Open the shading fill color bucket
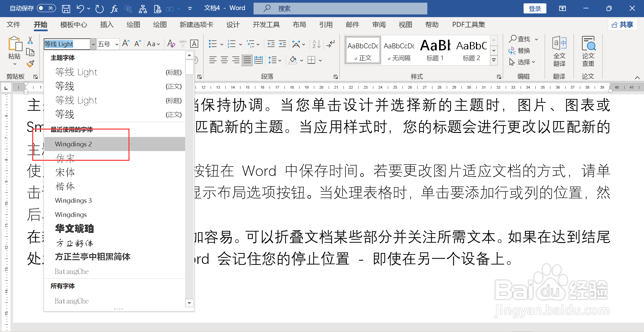Image resolution: width=644 pixels, height=332 pixels. (293, 60)
